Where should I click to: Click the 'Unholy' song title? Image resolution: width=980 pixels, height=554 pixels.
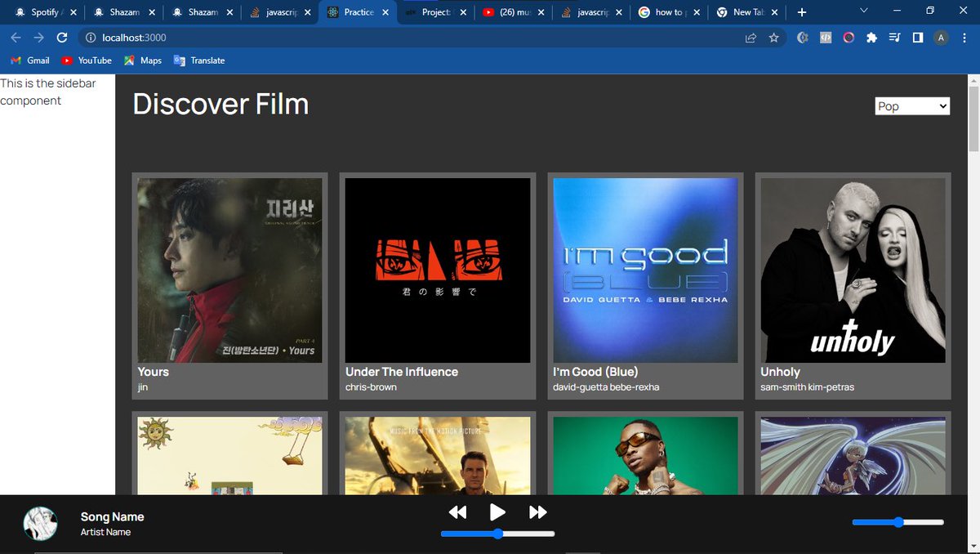pyautogui.click(x=781, y=372)
